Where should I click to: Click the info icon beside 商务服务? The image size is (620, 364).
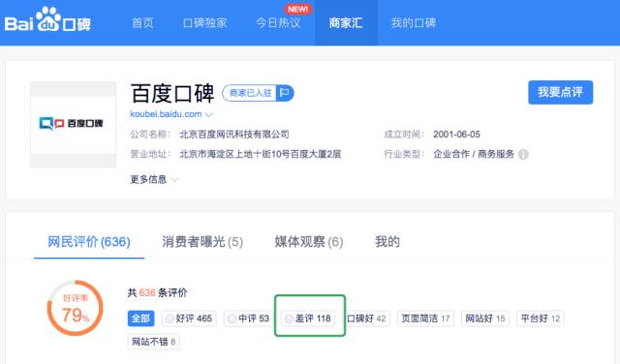point(523,155)
